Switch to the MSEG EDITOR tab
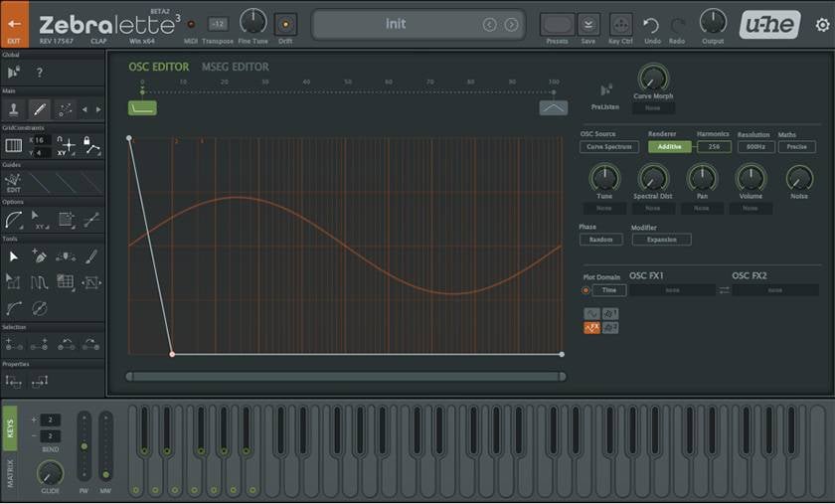835x504 pixels. click(x=235, y=67)
